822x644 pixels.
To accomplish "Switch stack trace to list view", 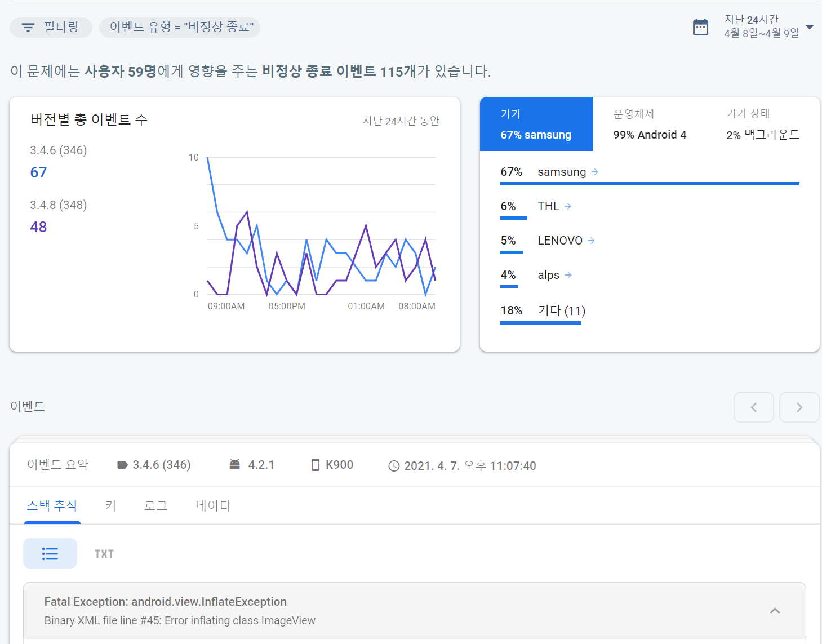I will tap(50, 553).
